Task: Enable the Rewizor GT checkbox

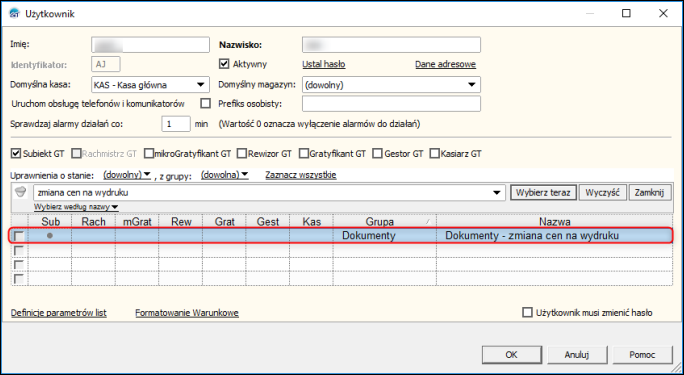Action: [x=242, y=153]
